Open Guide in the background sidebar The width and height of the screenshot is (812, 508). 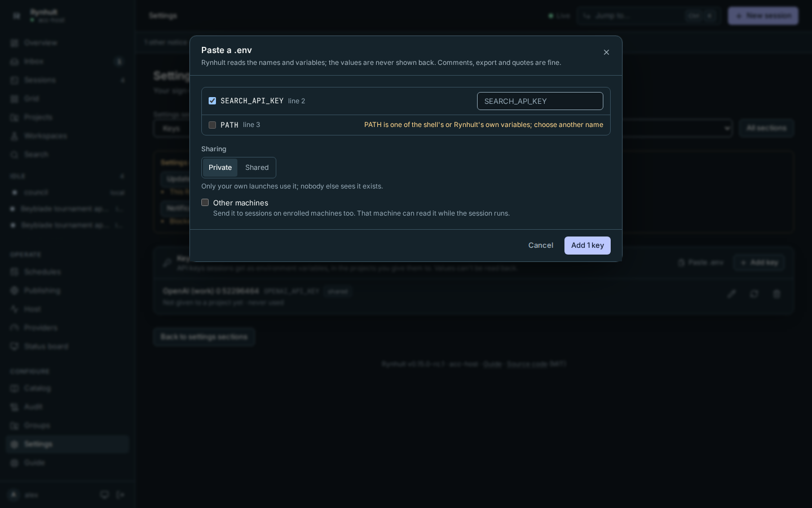68,463
